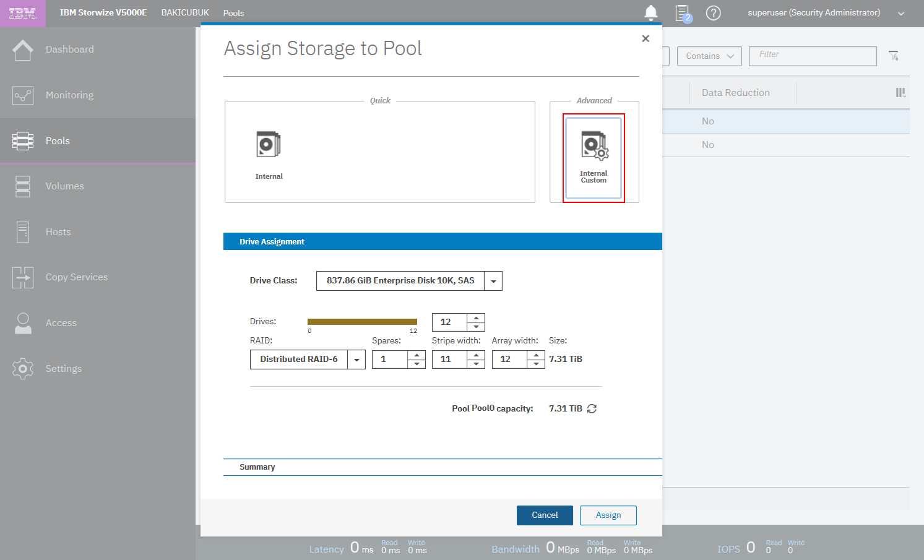Click the Drives count slider bar
Screen dimensions: 924x560
362,322
